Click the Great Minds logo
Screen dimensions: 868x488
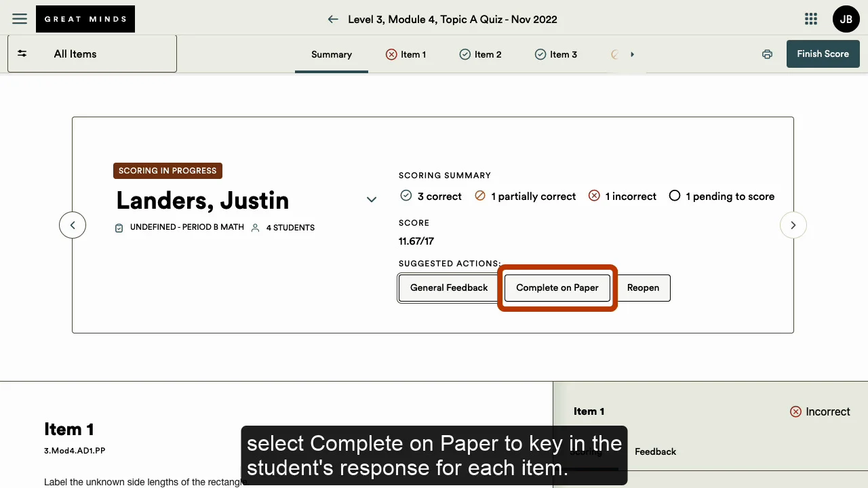[85, 19]
